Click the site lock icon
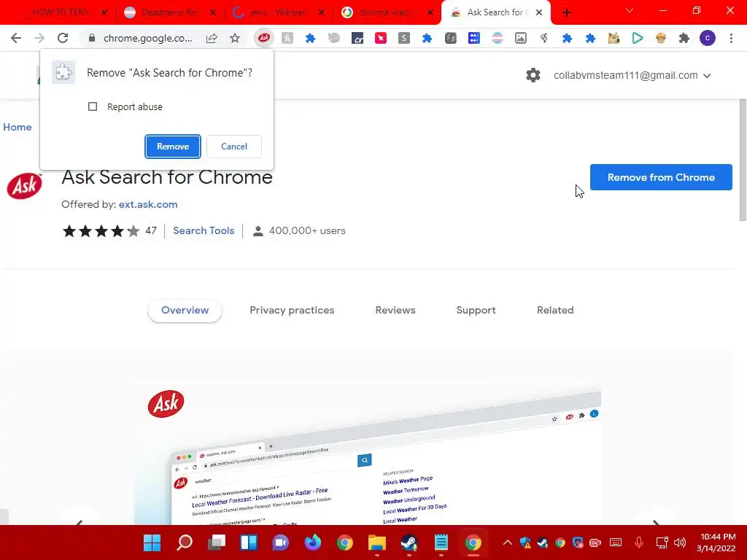 (92, 38)
